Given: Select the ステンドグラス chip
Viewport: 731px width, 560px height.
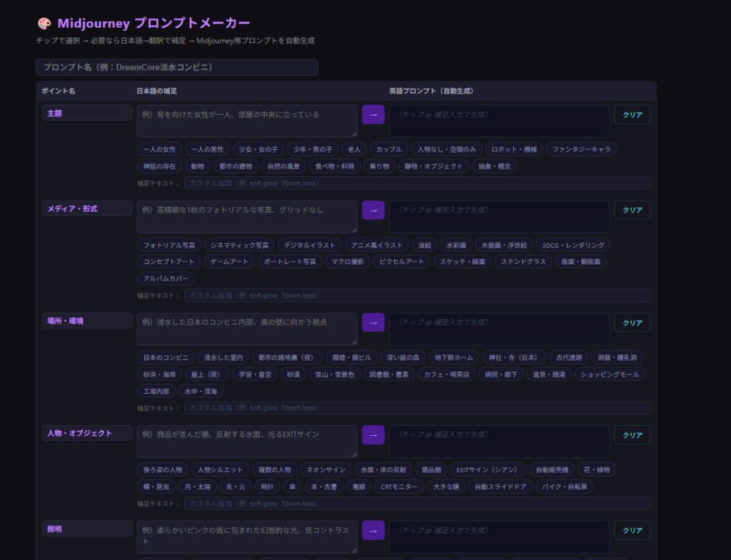Looking at the screenshot, I should pyautogui.click(x=523, y=261).
